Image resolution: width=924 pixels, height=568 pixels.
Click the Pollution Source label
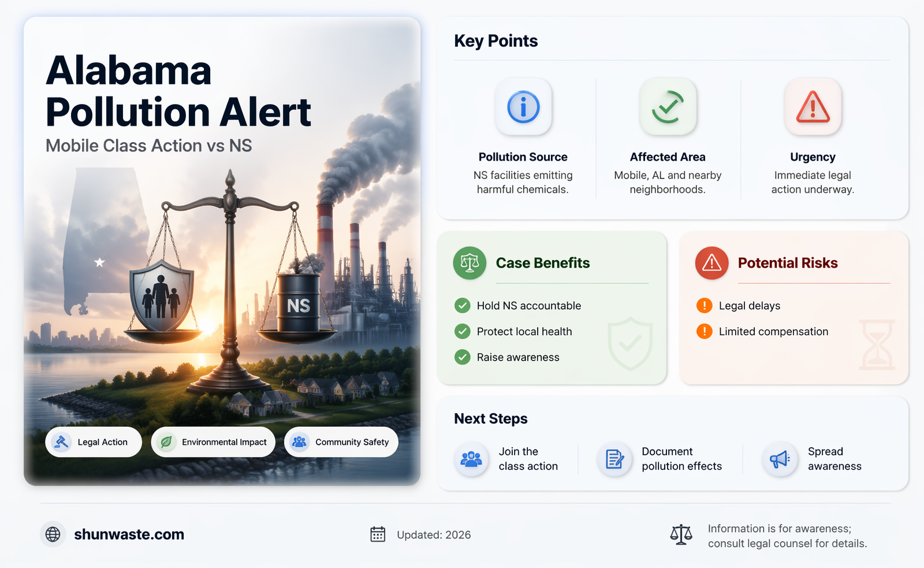(x=523, y=157)
